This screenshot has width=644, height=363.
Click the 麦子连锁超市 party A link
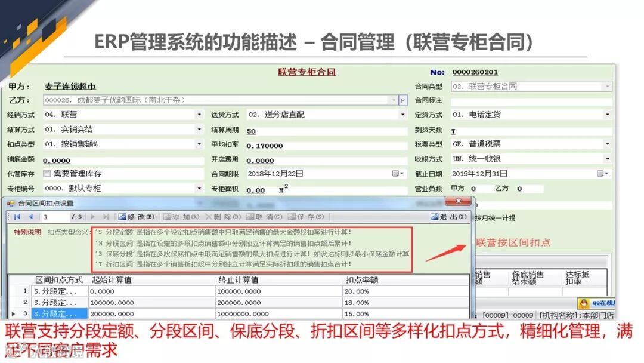[70, 87]
